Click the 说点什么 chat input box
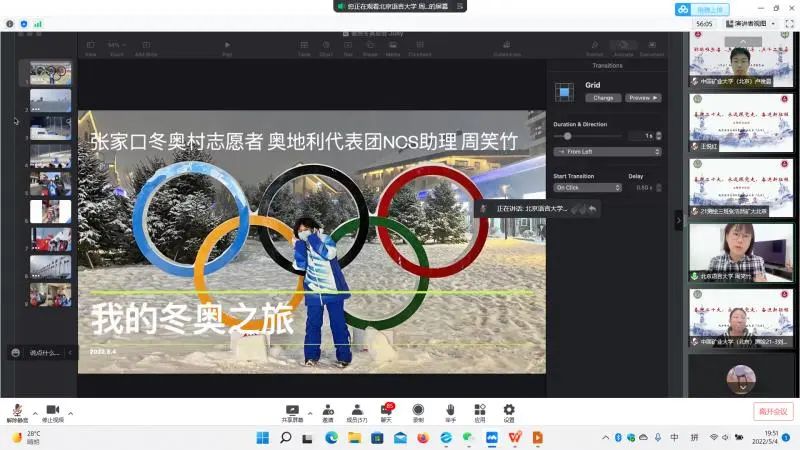 44,353
